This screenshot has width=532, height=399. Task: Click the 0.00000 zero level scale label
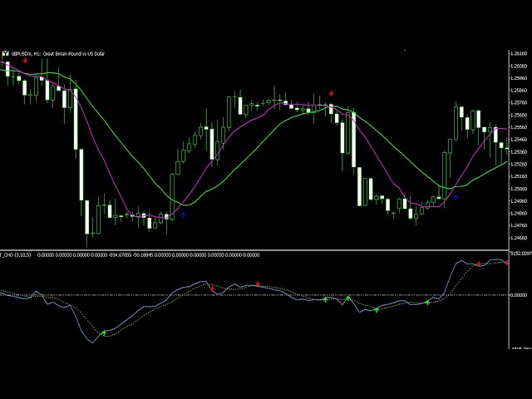(520, 295)
